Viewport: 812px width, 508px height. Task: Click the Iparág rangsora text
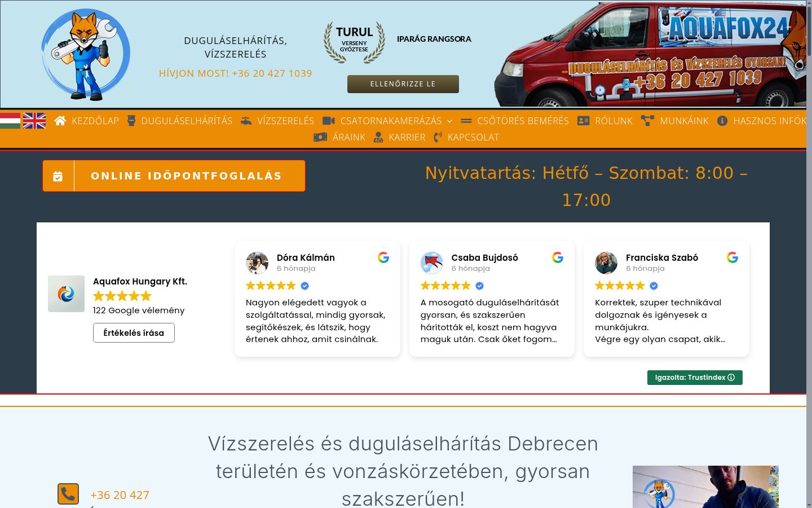click(x=434, y=39)
